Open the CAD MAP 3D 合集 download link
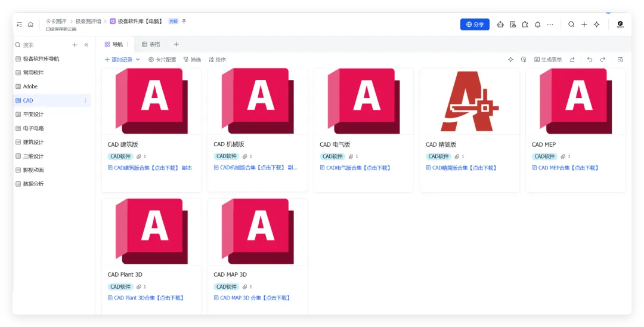This screenshot has width=644, height=327. click(x=252, y=298)
